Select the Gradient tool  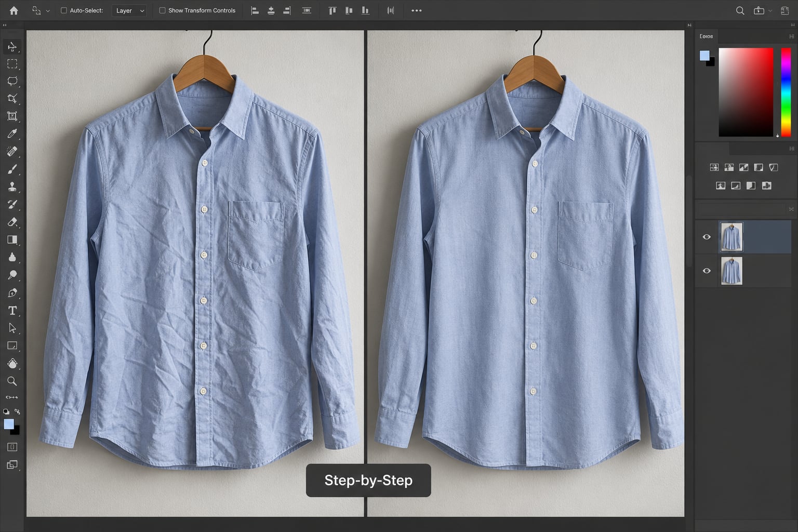(12, 240)
